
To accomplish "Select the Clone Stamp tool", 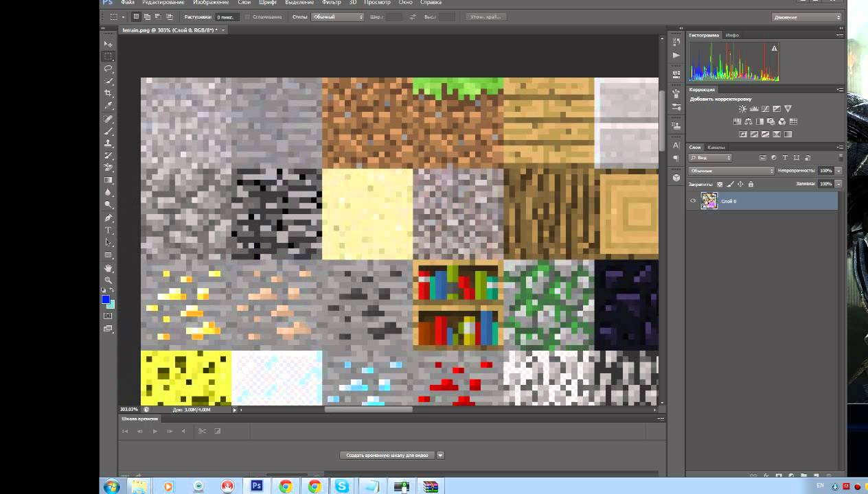I will 108,143.
